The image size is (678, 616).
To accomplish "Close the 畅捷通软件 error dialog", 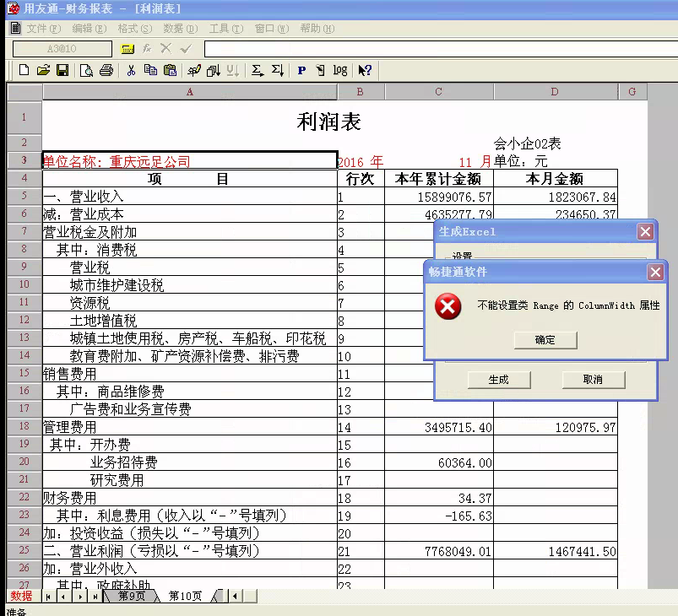I will (x=655, y=273).
